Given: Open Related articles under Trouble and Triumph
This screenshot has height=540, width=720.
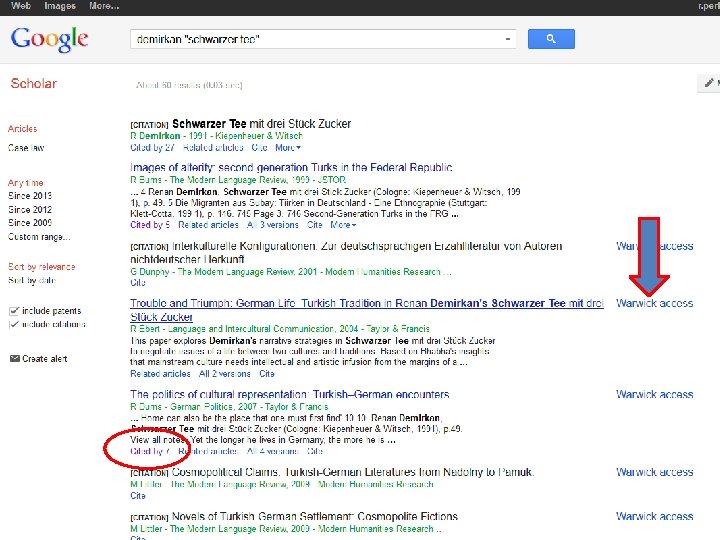Looking at the screenshot, I should click(x=160, y=374).
